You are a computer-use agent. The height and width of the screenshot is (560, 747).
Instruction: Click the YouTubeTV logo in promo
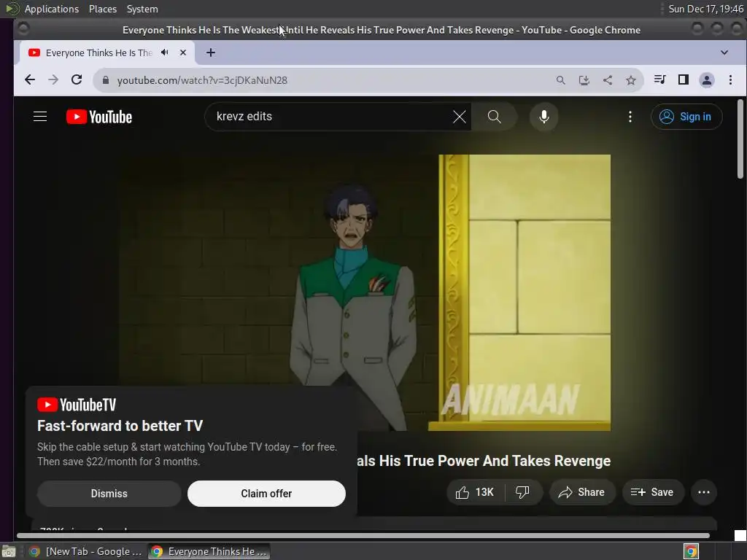pyautogui.click(x=77, y=405)
